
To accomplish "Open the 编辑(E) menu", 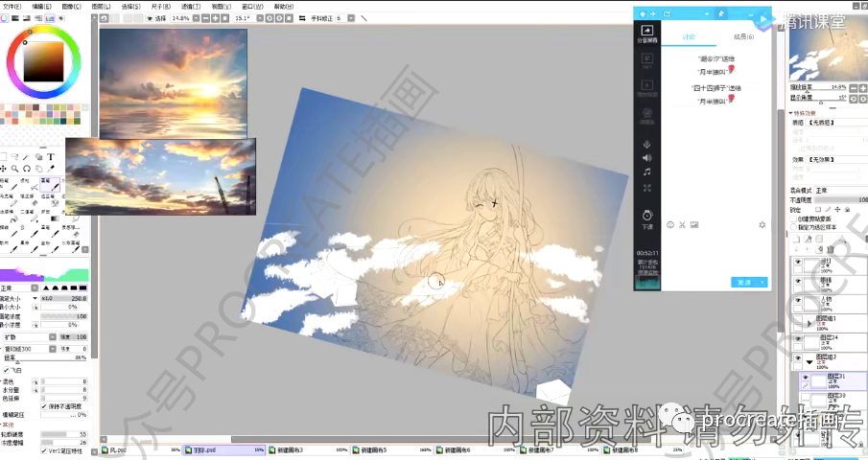I will click(41, 7).
